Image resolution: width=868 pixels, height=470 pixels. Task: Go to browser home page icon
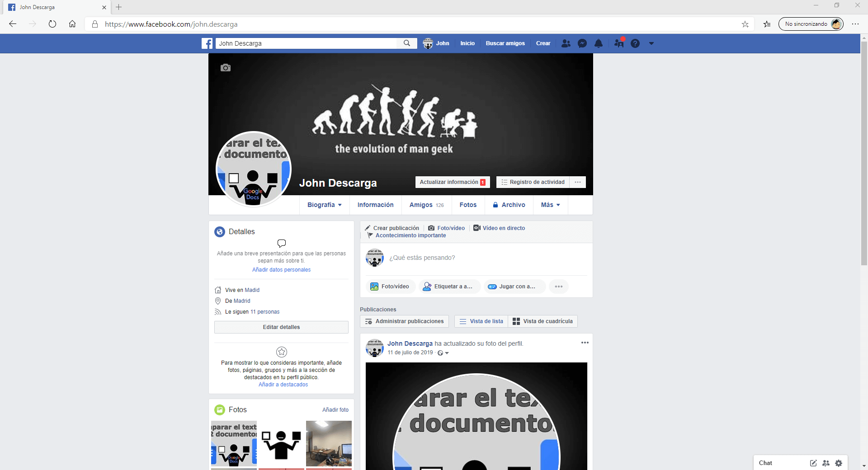coord(72,24)
